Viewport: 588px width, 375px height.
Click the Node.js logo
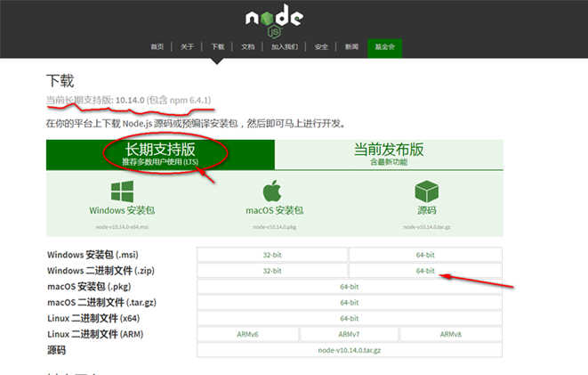pos(274,20)
